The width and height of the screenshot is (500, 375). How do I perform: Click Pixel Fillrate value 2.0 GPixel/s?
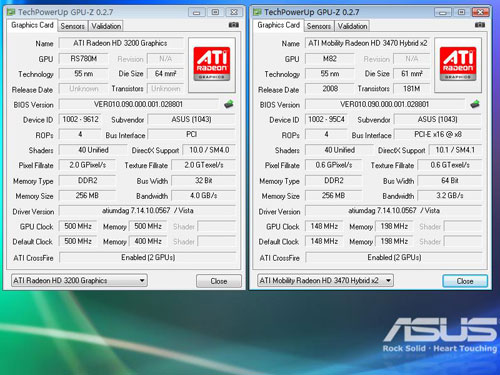click(x=87, y=165)
